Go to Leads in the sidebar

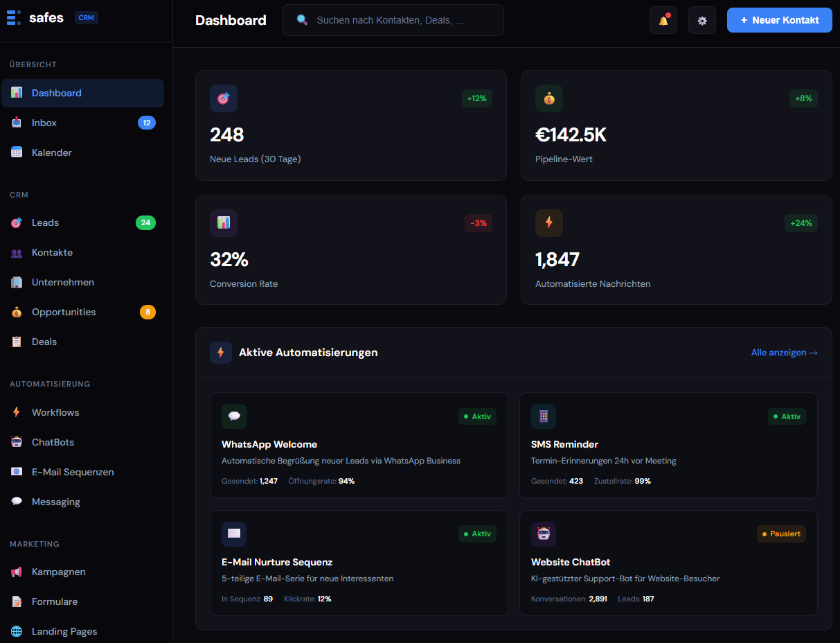[x=45, y=222]
